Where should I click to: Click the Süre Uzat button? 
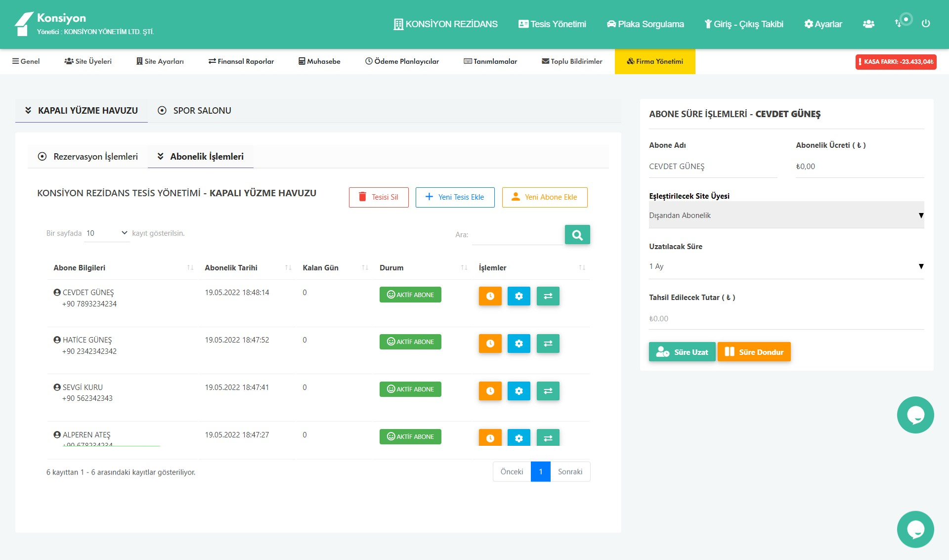[682, 352]
